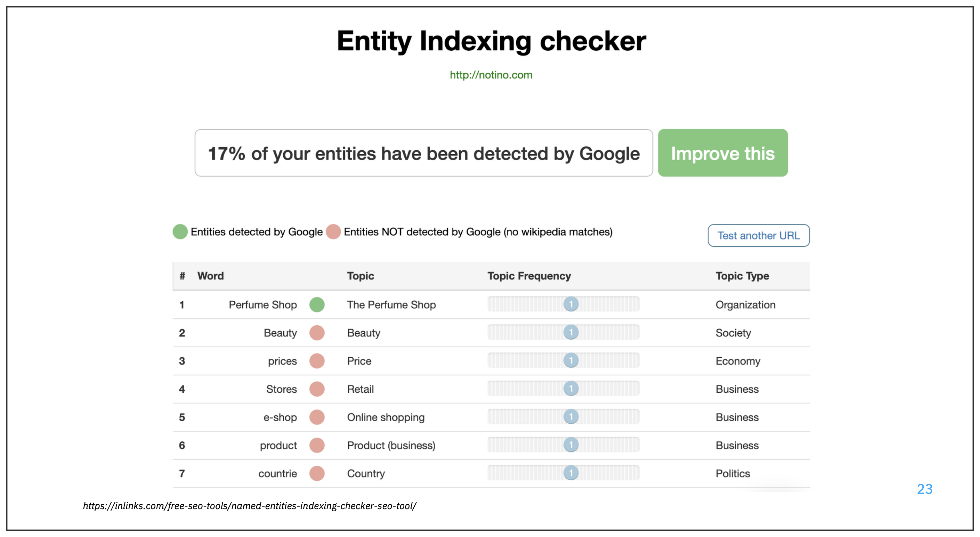Open the inlinks.com tool URL at the bottom
Image resolution: width=980 pixels, height=537 pixels.
pyautogui.click(x=250, y=506)
